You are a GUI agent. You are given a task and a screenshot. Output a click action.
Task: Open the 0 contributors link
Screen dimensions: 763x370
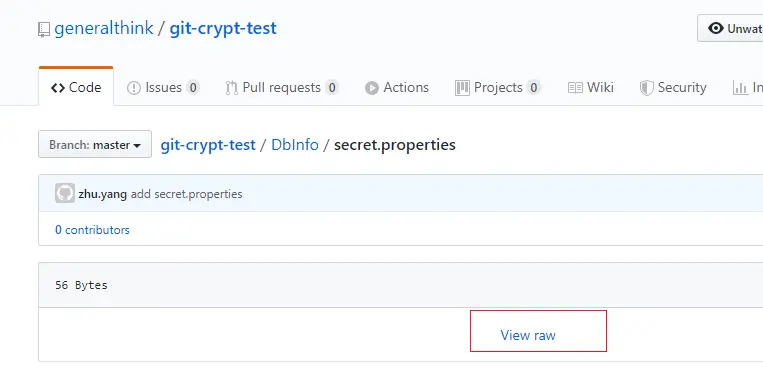click(92, 230)
